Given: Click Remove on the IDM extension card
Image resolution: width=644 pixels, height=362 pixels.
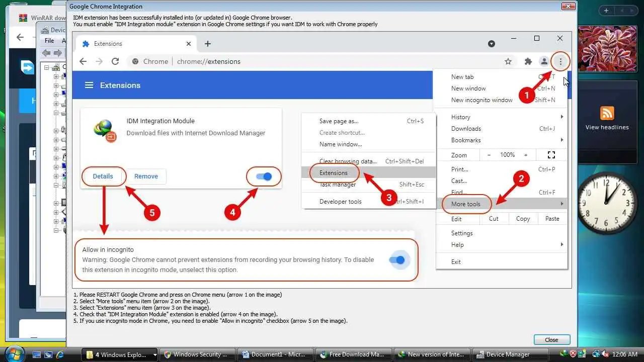Looking at the screenshot, I should (x=146, y=176).
